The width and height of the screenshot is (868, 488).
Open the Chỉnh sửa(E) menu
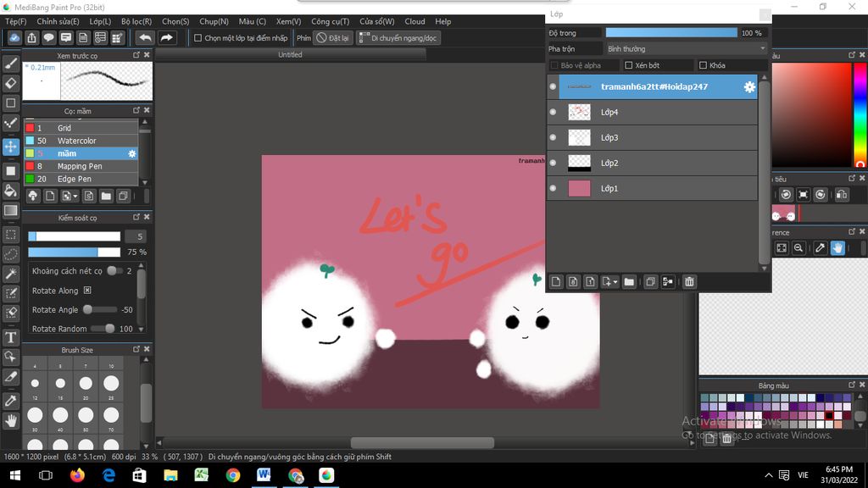(58, 21)
